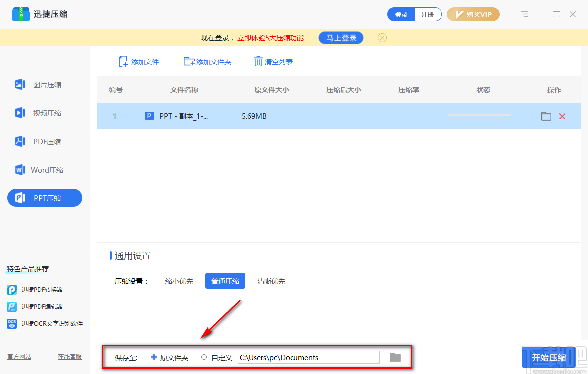
Task: Click the 状态 column header
Action: pyautogui.click(x=483, y=90)
